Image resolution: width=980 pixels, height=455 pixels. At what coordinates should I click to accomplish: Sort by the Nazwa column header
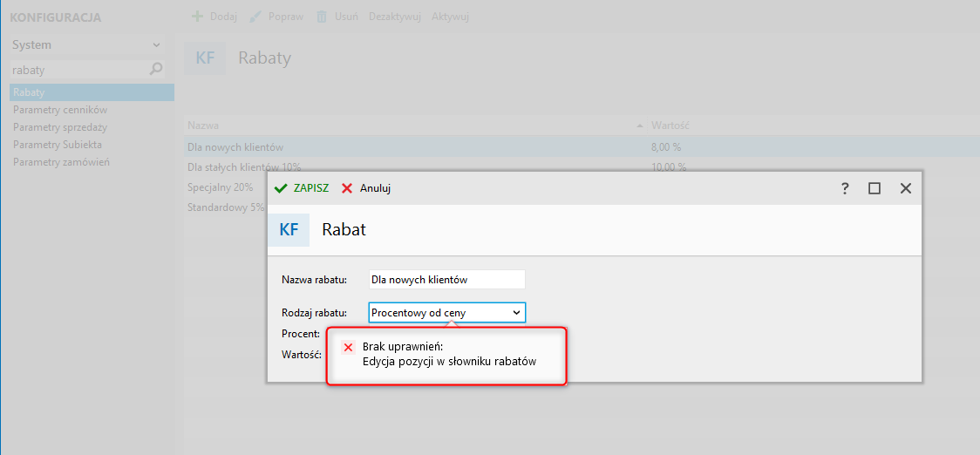(x=415, y=126)
